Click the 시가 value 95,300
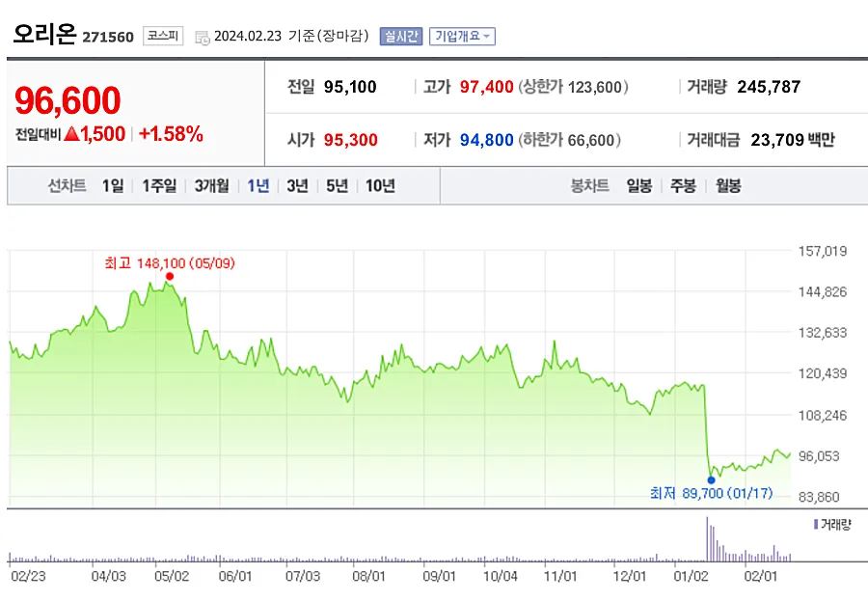 click(x=350, y=140)
